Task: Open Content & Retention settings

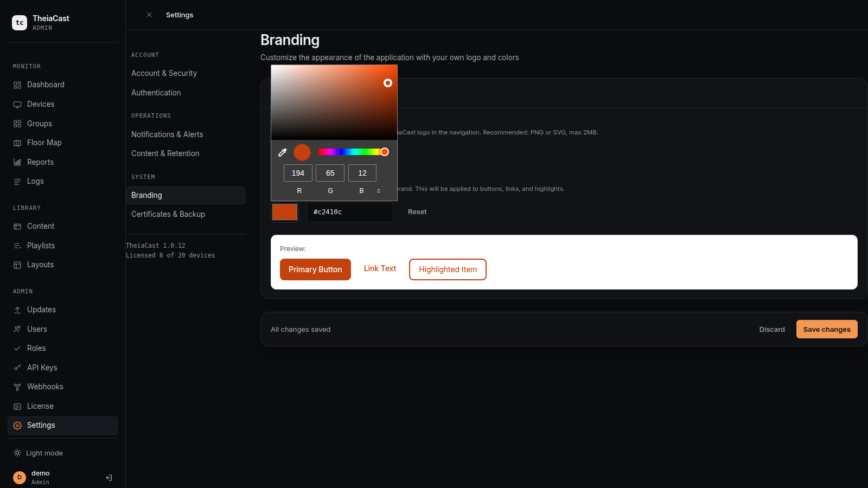Action: click(186, 153)
